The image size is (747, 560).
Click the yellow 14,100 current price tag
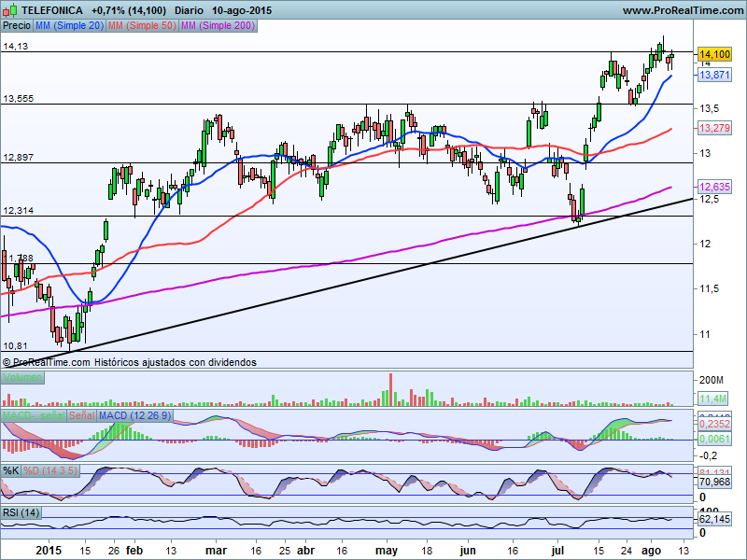[x=713, y=55]
